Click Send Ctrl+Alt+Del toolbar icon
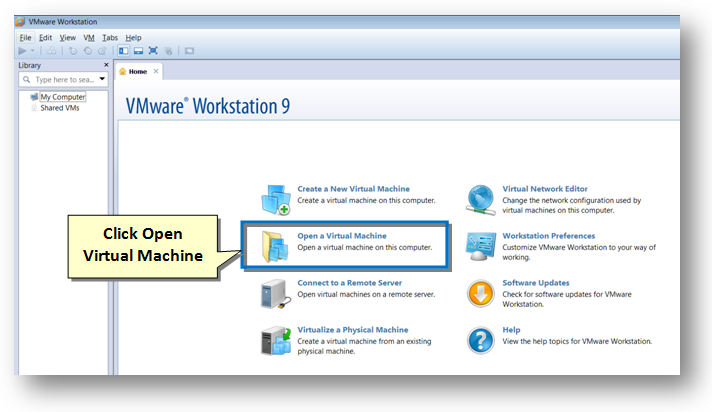712x412 pixels. [52, 51]
